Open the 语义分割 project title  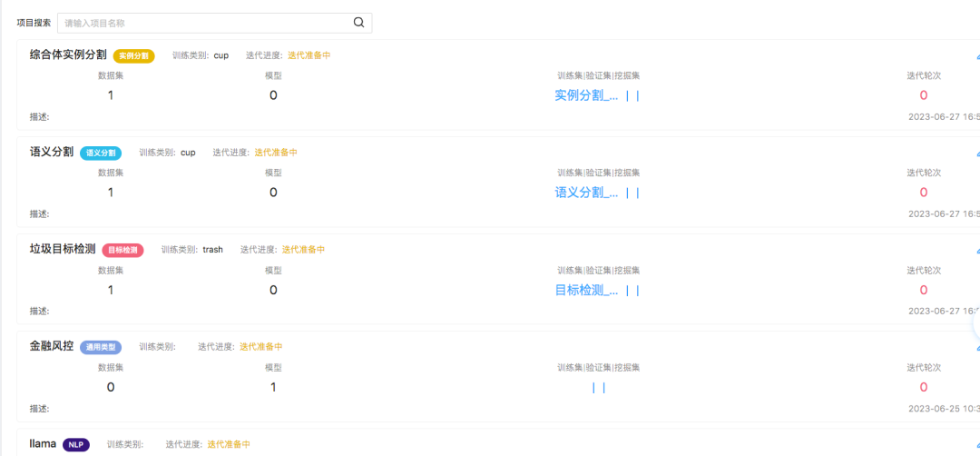click(52, 153)
